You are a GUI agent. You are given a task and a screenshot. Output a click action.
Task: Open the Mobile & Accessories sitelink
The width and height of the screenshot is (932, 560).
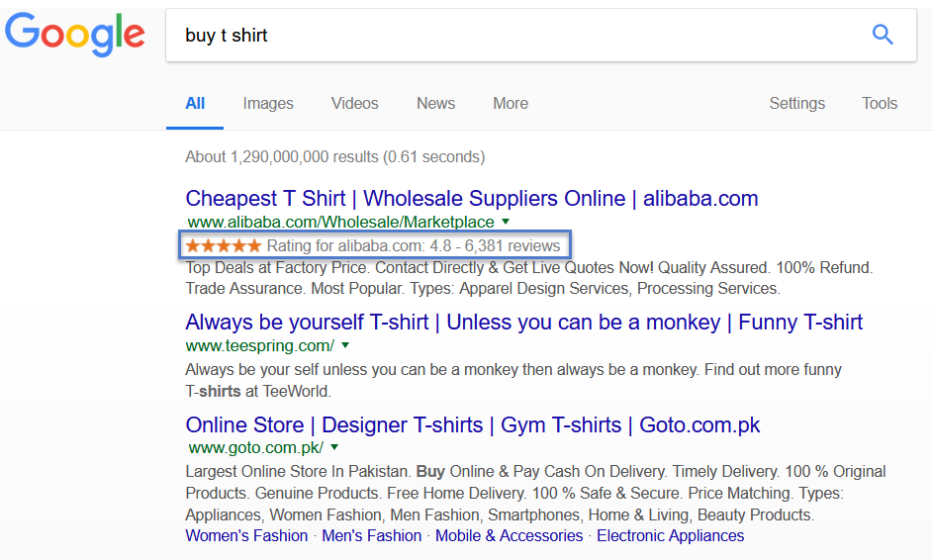click(x=509, y=535)
